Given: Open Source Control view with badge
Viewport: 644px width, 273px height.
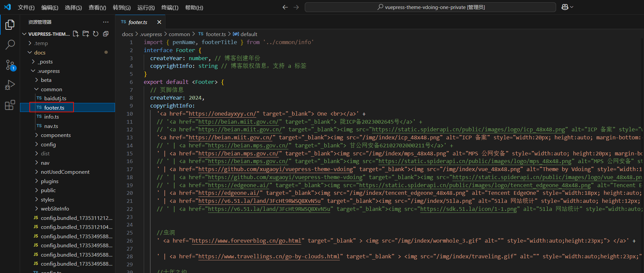Looking at the screenshot, I should (10, 65).
